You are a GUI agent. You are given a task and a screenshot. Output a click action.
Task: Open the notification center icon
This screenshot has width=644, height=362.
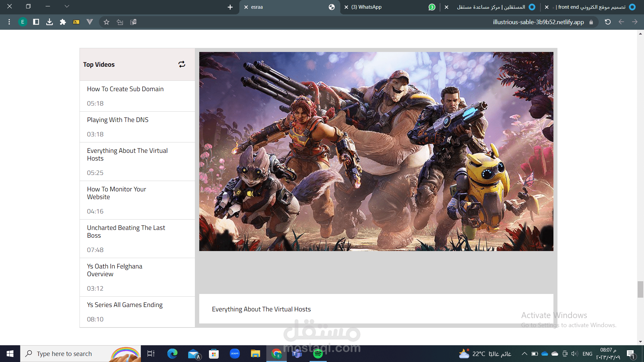click(631, 354)
